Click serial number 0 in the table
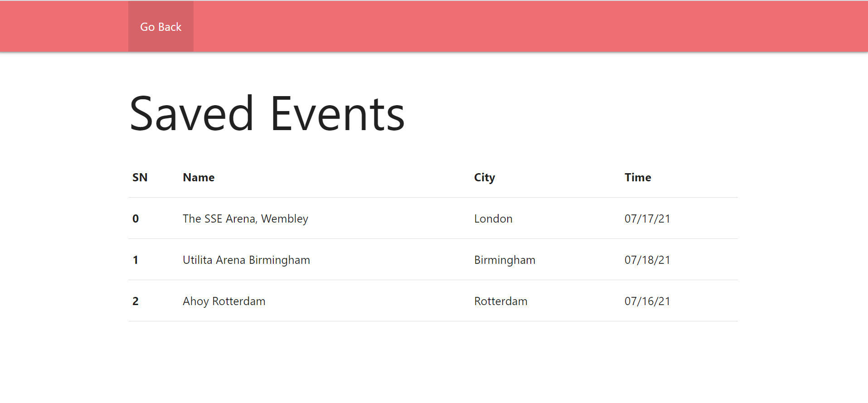Viewport: 868px width, 403px height. click(x=135, y=218)
